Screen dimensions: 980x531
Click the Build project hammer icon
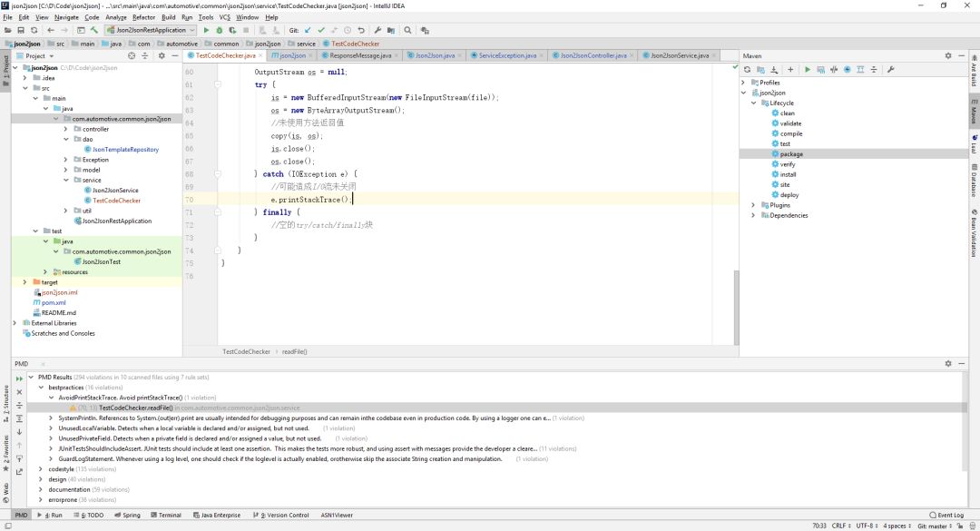(x=94, y=30)
